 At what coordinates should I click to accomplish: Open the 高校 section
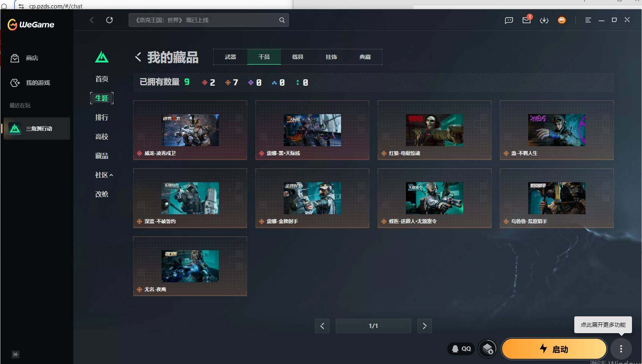[x=102, y=137]
